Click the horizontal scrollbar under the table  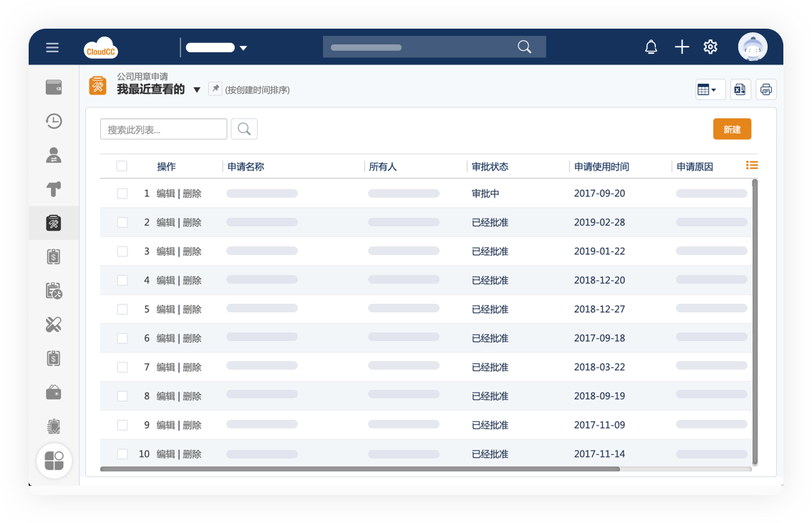tap(359, 469)
